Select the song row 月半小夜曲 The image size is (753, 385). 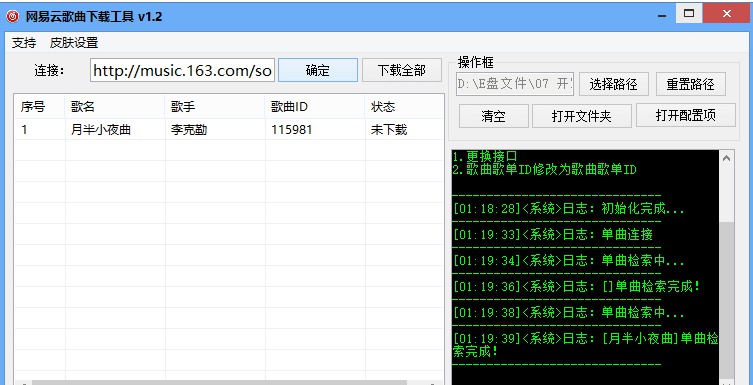coord(229,130)
